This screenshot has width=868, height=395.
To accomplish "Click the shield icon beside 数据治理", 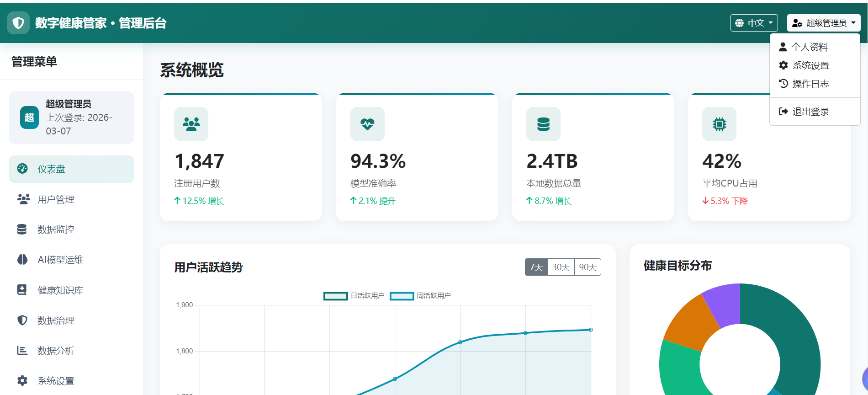I will point(22,320).
